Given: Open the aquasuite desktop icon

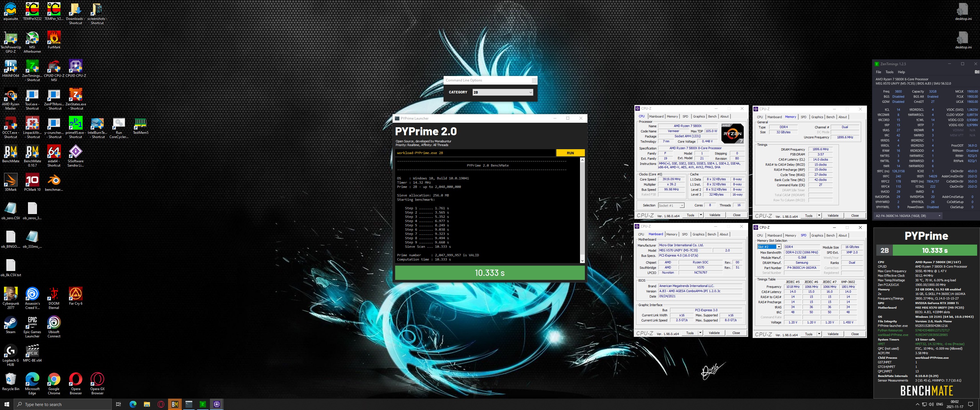Looking at the screenshot, I should click(x=11, y=11).
